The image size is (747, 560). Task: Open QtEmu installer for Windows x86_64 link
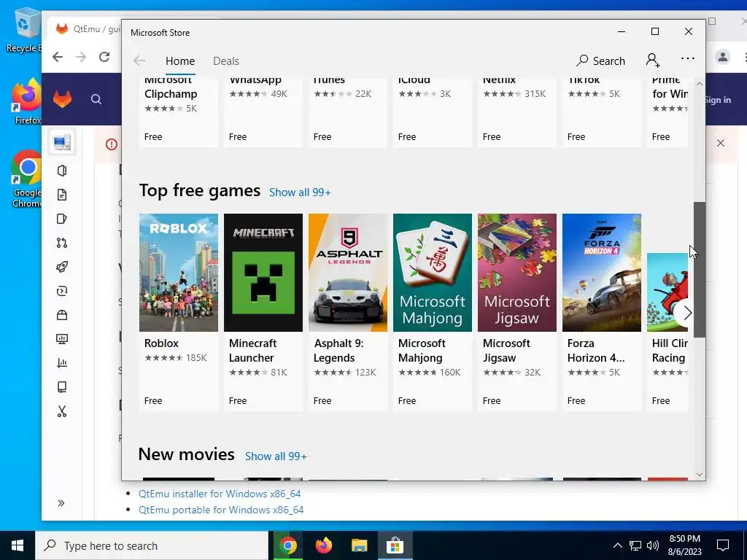[x=220, y=494]
